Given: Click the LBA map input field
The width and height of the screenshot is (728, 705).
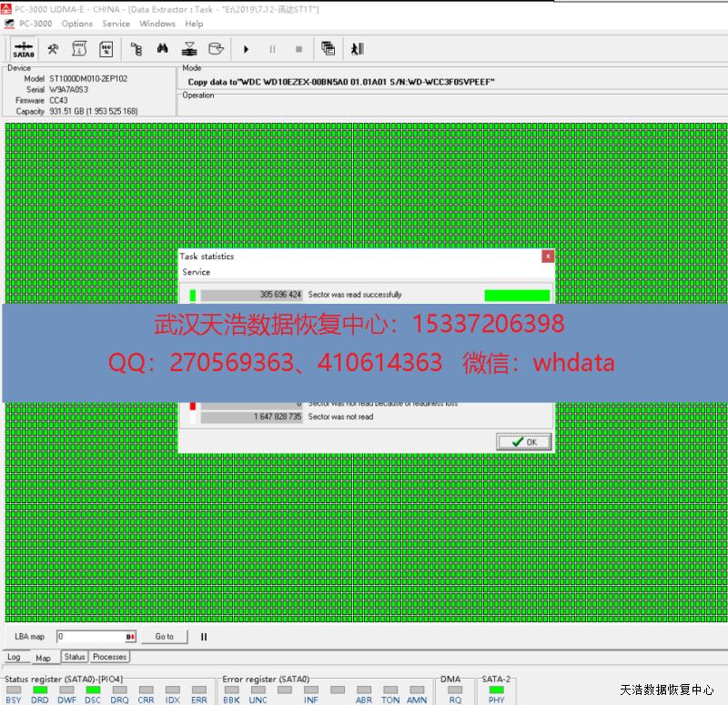Looking at the screenshot, I should pos(91,637).
